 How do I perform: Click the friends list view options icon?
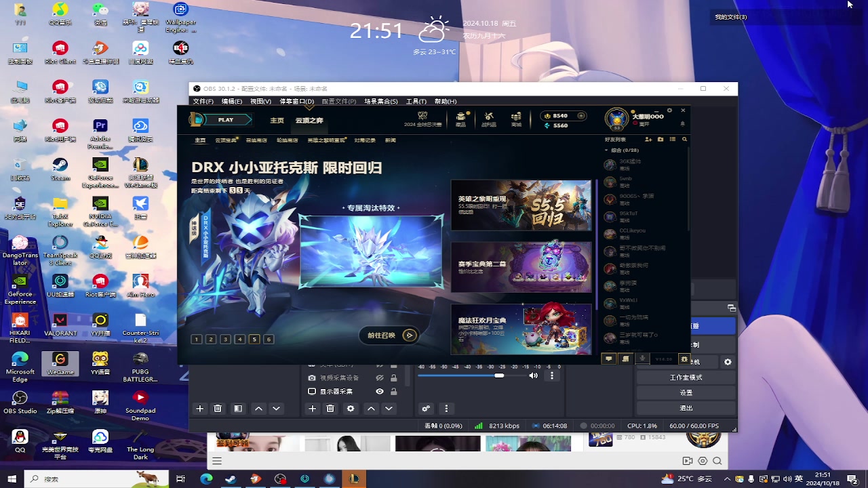point(673,140)
